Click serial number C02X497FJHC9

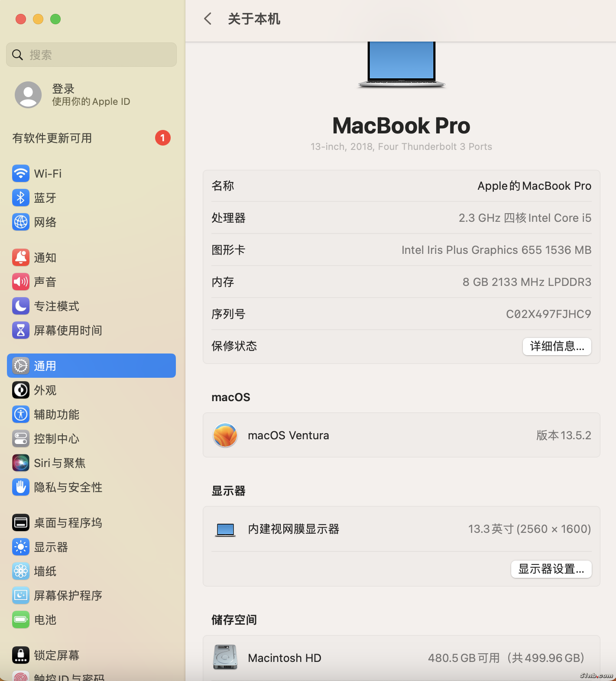549,314
